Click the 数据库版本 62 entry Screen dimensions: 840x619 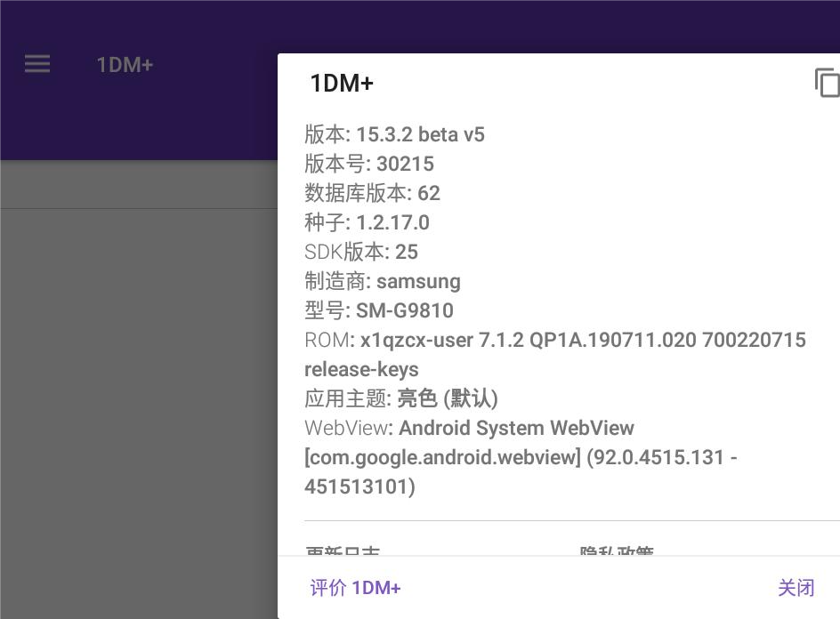tap(372, 193)
